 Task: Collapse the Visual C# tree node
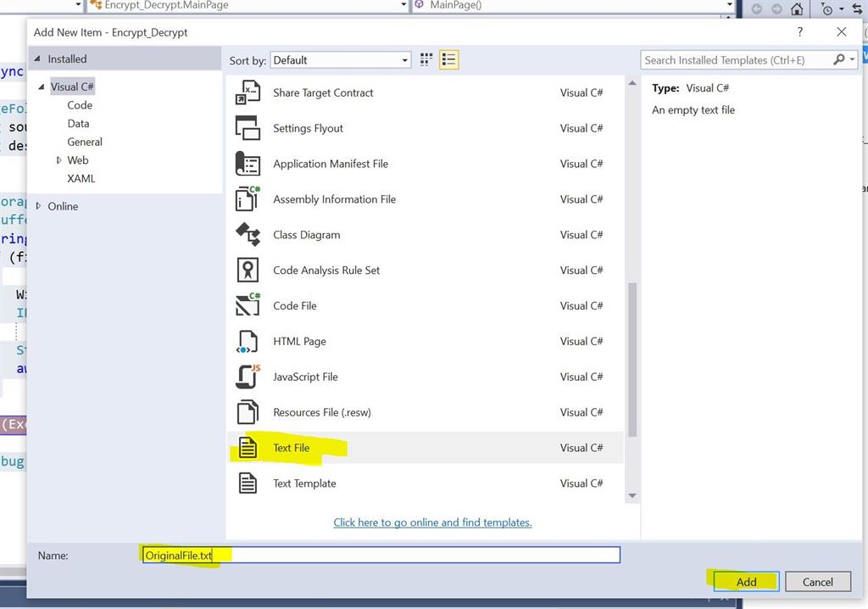pos(41,87)
